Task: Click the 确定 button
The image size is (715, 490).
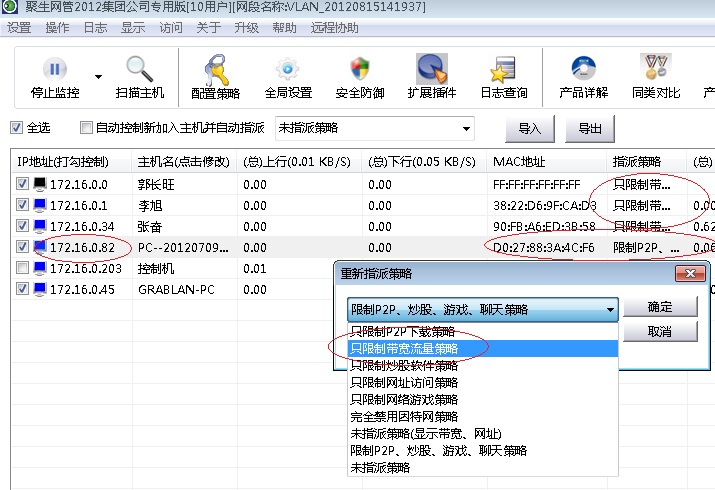Action: pyautogui.click(x=660, y=307)
